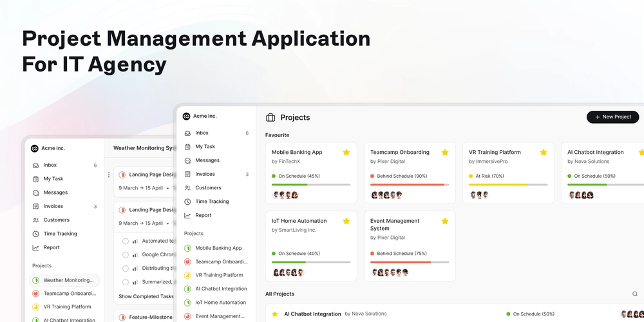The image size is (644, 322).
Task: Open the VR Training Platform card title
Action: pos(495,153)
